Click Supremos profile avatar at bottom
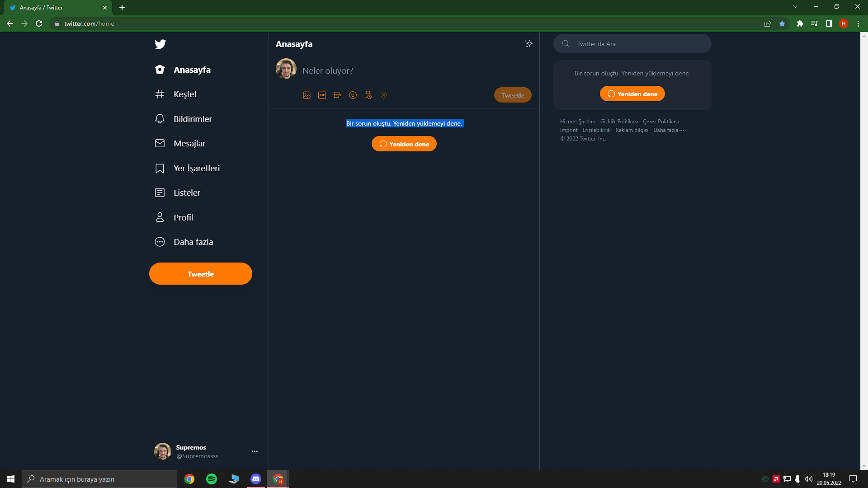The image size is (868, 488). pyautogui.click(x=163, y=451)
